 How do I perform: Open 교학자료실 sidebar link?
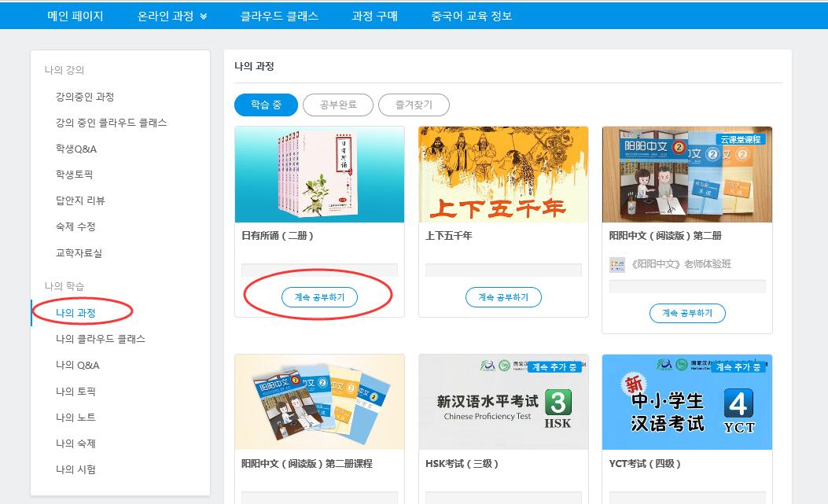pos(79,253)
